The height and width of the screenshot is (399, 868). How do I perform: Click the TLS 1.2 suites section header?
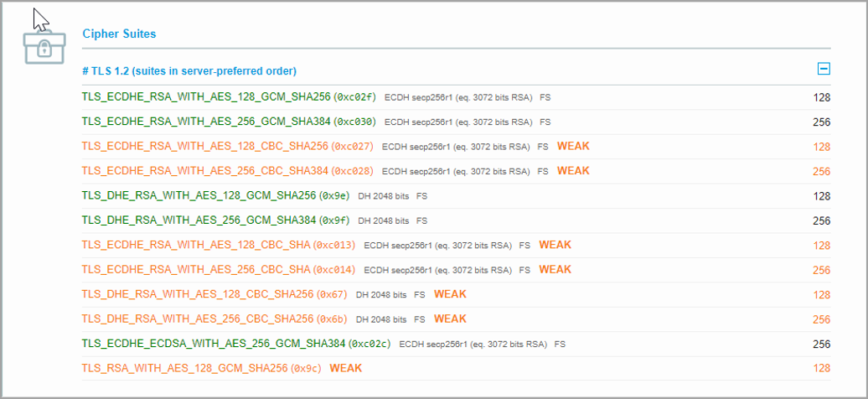189,71
